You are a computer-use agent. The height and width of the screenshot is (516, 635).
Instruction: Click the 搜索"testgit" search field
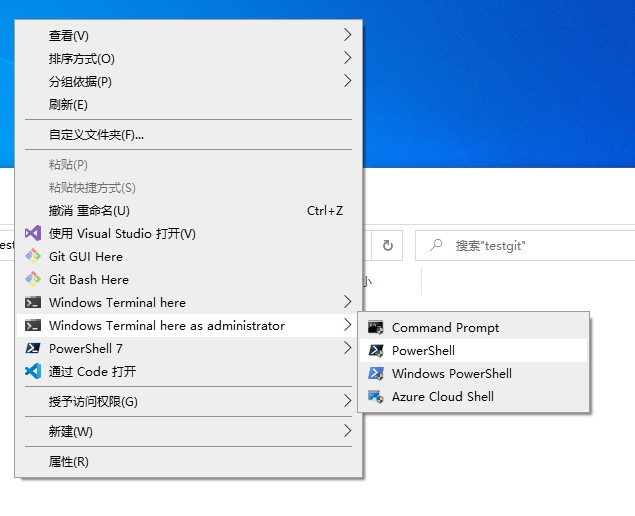tap(525, 245)
